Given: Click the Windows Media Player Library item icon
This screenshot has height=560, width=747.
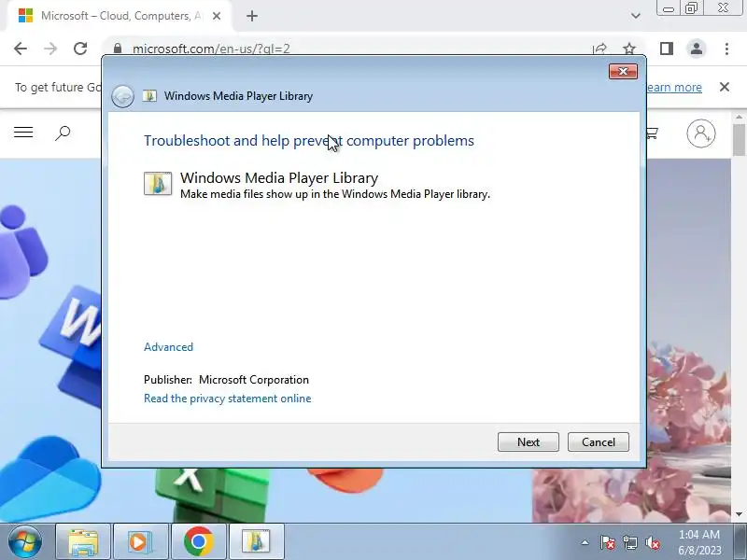Looking at the screenshot, I should 158,183.
